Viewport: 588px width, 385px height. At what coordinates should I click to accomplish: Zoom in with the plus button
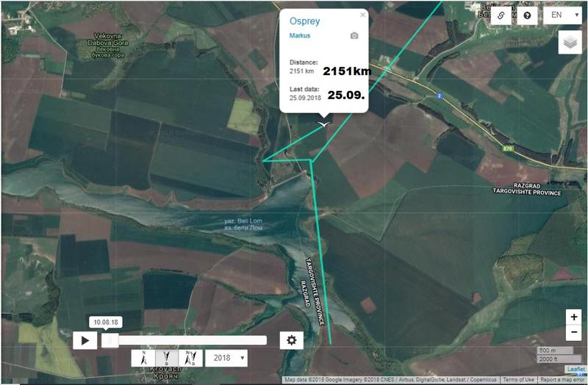coord(574,317)
